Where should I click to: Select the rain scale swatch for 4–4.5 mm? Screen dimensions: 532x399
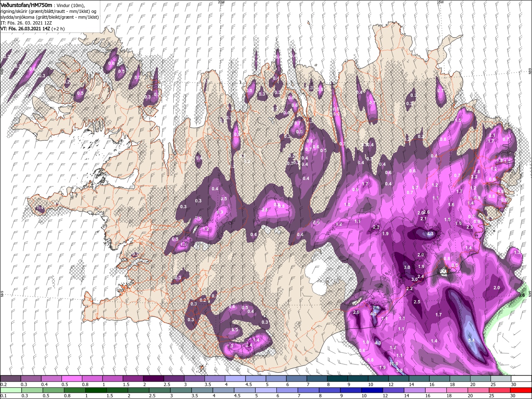pos(223,390)
